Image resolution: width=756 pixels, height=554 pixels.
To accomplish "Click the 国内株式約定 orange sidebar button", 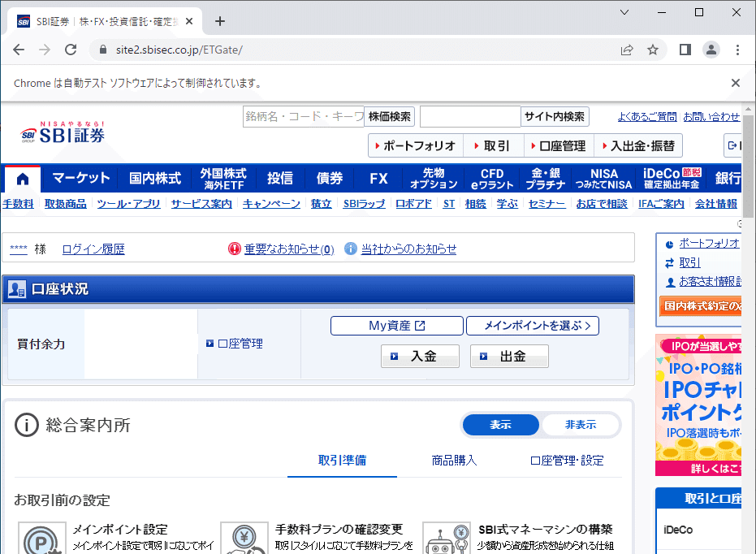I will click(701, 305).
